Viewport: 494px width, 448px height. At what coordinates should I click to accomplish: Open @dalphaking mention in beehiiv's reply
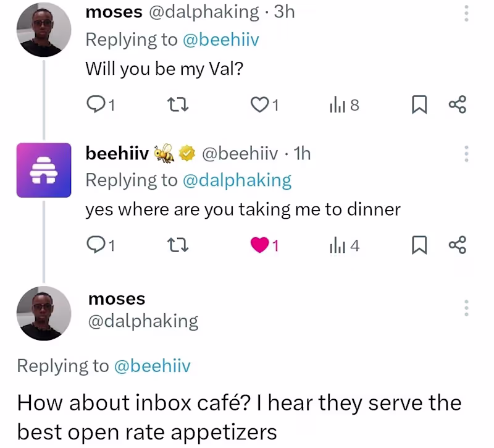click(x=237, y=180)
